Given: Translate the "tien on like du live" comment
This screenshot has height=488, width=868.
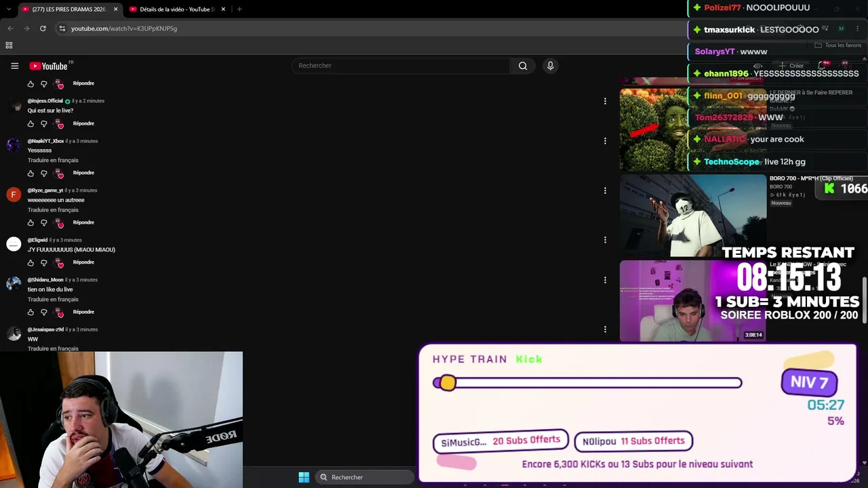Looking at the screenshot, I should click(x=53, y=300).
